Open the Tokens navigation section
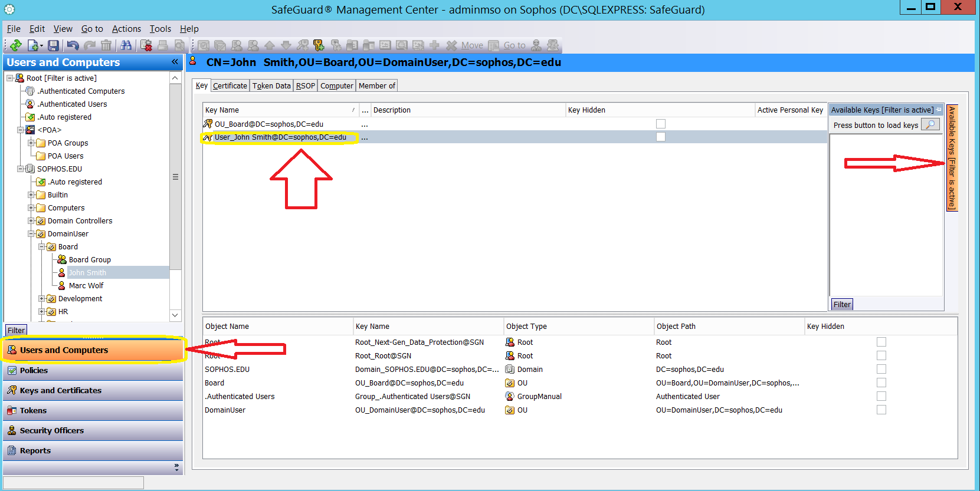Screen dimensions: 980x491 pyautogui.click(x=93, y=410)
